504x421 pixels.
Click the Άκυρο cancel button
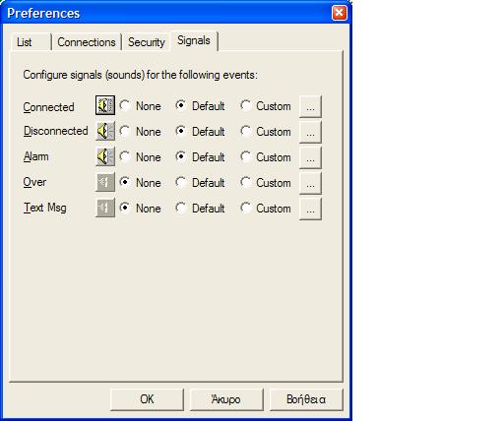pyautogui.click(x=226, y=399)
